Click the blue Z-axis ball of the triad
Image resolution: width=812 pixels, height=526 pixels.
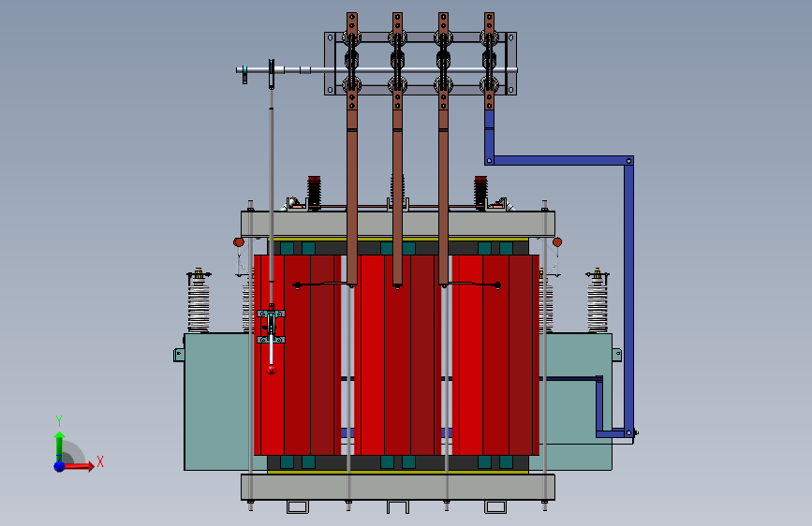[60, 466]
